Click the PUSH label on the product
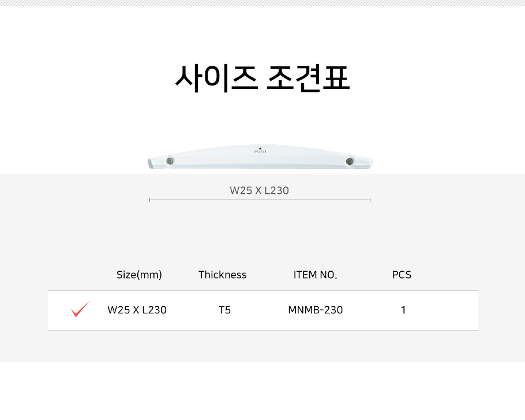This screenshot has height=420, width=525. (x=260, y=152)
